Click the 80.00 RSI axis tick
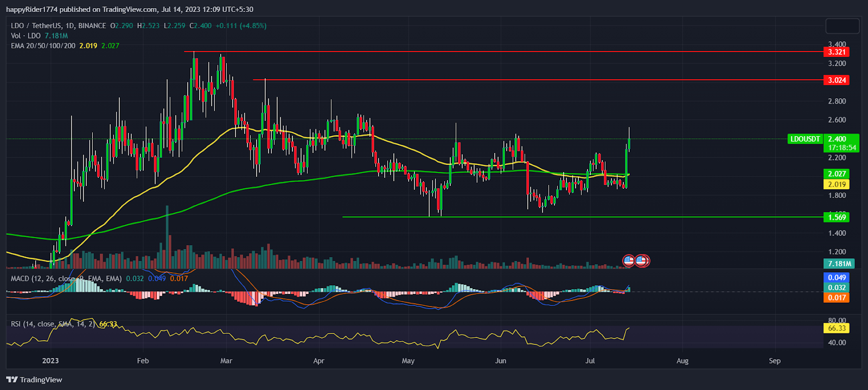 837,321
